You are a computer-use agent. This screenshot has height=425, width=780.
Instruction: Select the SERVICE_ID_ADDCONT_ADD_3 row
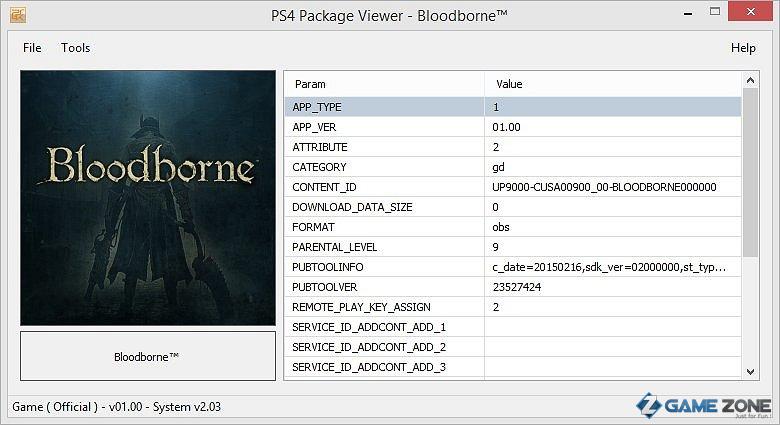(x=513, y=367)
